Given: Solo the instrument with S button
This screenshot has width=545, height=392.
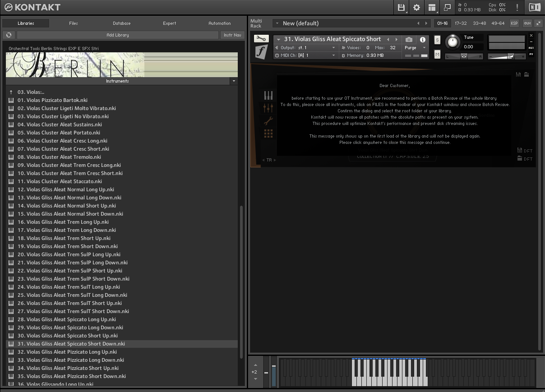Looking at the screenshot, I should tap(437, 40).
